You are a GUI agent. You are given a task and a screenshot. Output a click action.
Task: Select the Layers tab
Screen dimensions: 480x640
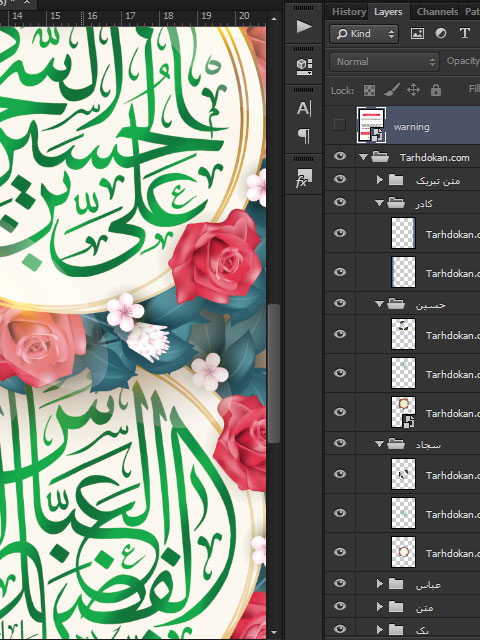coord(388,11)
